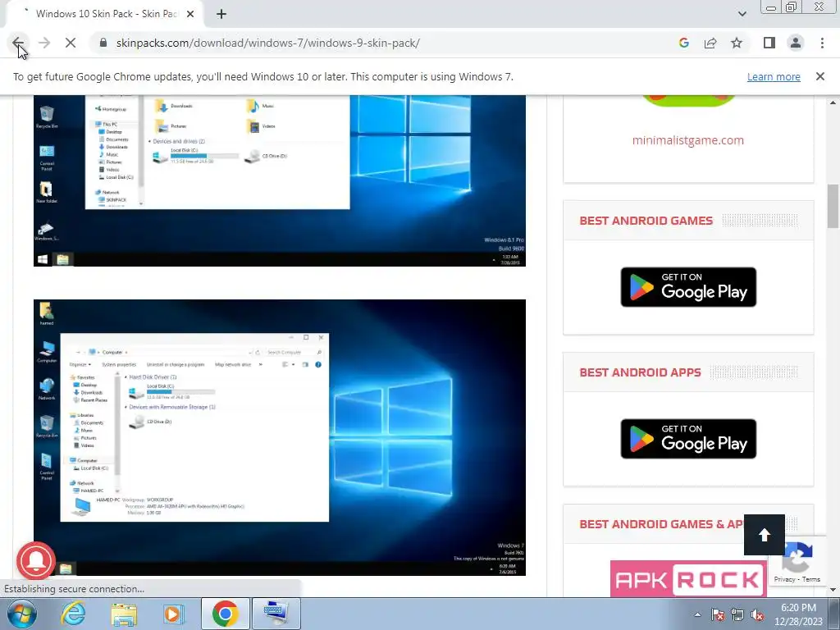Click BEST ANDROID APPS heading
The height and width of the screenshot is (630, 840).
coord(640,372)
